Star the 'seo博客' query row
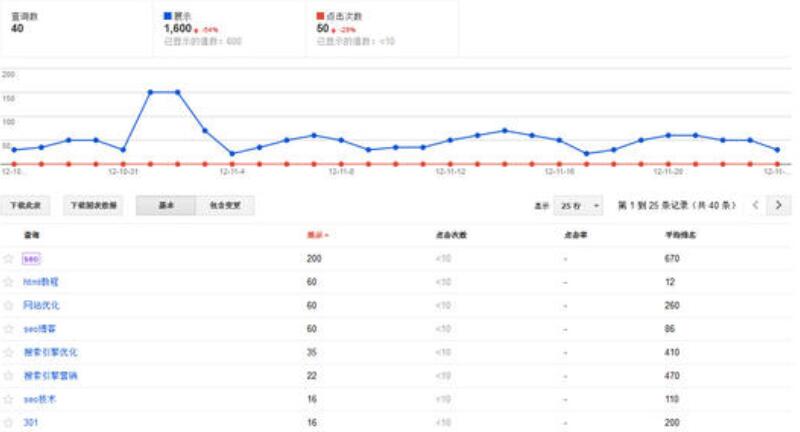 tap(8, 328)
